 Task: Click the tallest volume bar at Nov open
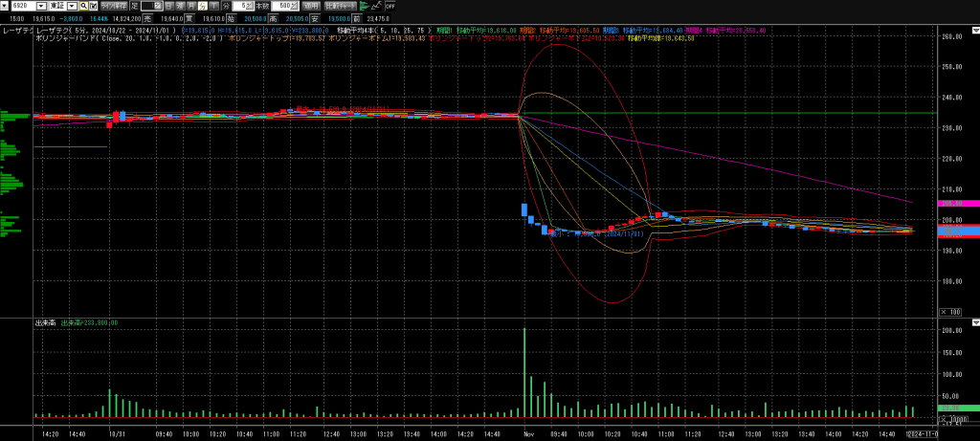524,373
